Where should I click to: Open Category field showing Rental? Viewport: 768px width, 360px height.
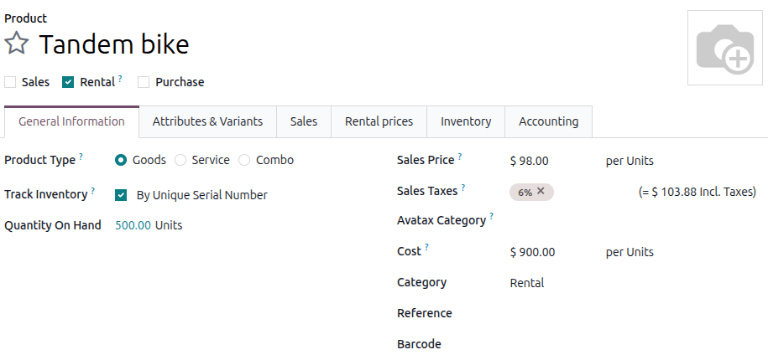[x=527, y=283]
